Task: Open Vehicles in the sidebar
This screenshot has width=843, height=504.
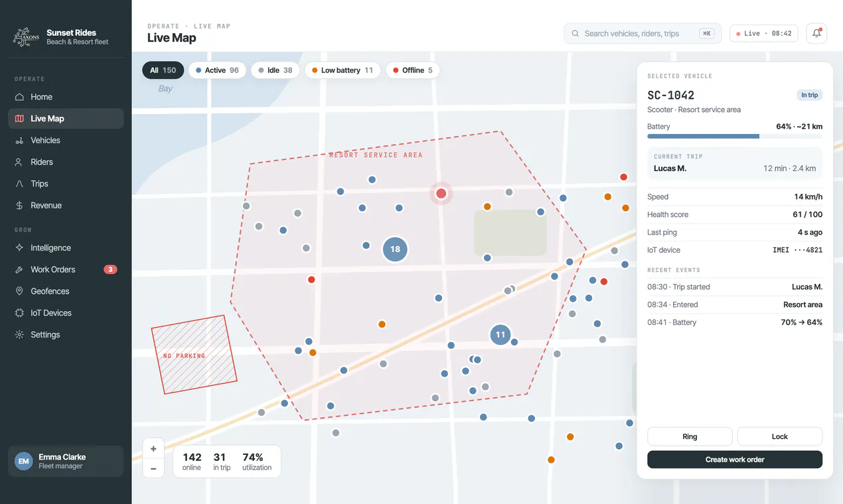Action: point(66,141)
